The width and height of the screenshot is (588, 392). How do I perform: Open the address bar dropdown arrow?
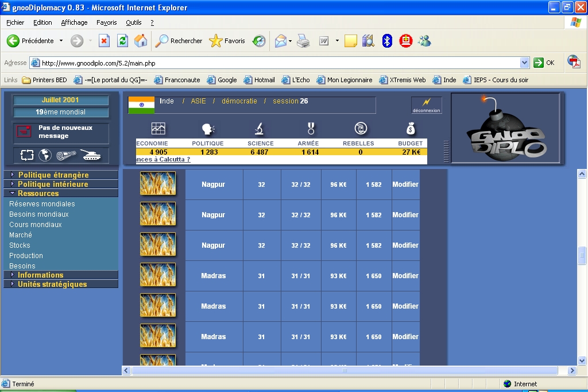pos(524,63)
